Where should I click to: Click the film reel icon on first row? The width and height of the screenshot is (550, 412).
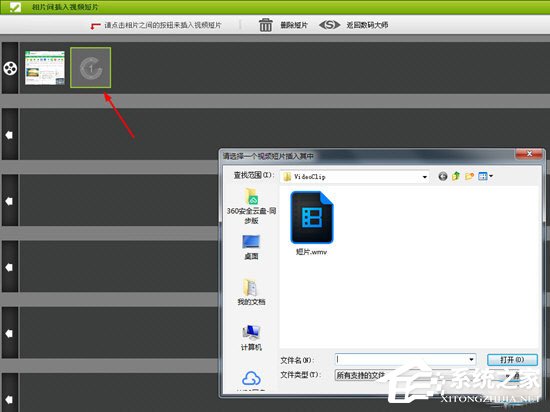pyautogui.click(x=10, y=68)
